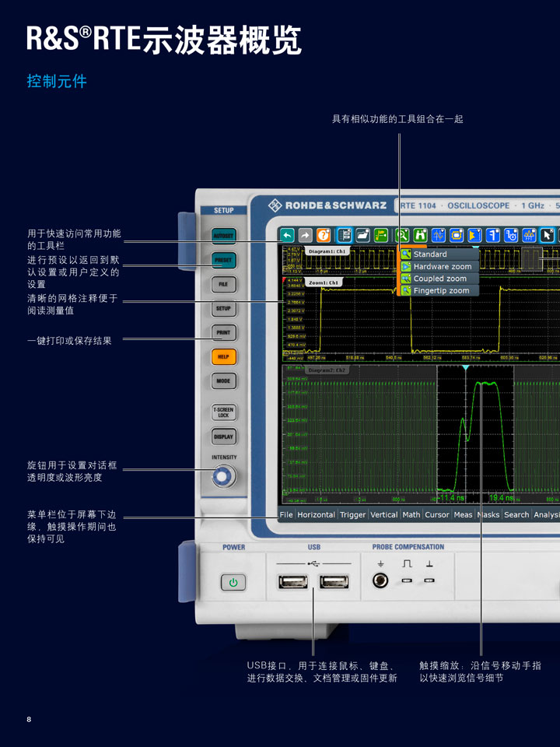The height and width of the screenshot is (747, 560).
Task: Click the right USB port
Action: pos(334,582)
